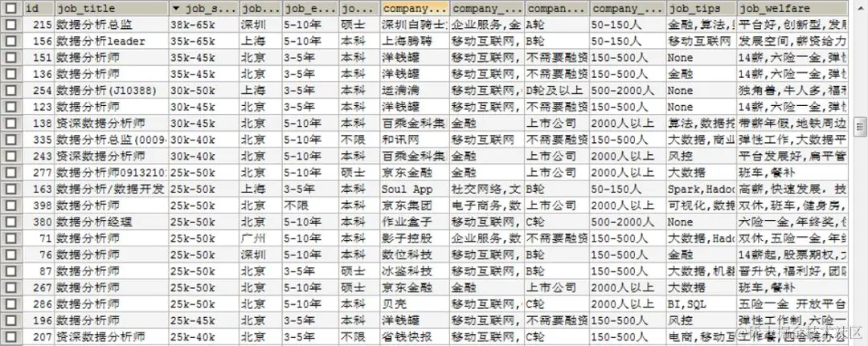
Task: Mark the checkbox for row id 335
Action: pyautogui.click(x=11, y=140)
